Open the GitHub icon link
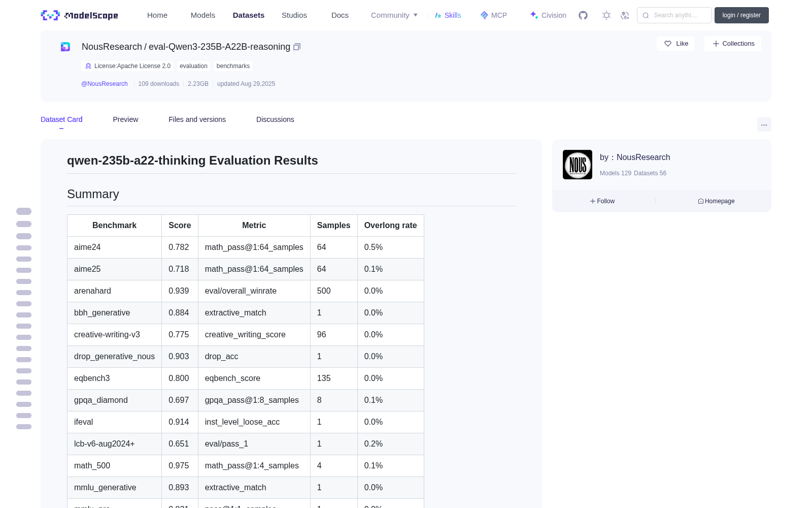The image size is (812, 508). [x=583, y=15]
